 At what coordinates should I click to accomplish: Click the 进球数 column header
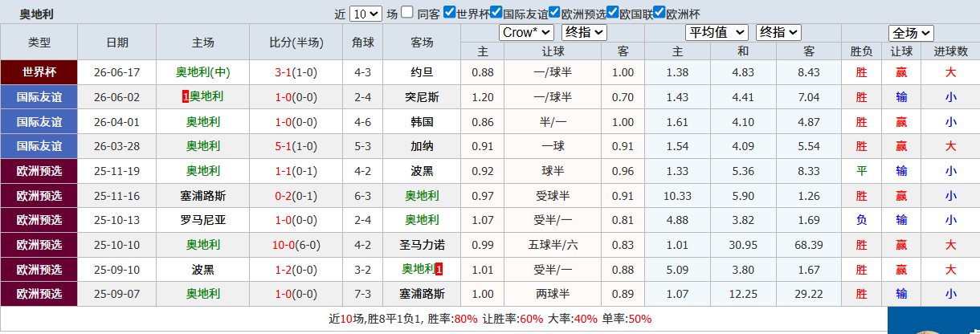[x=951, y=51]
